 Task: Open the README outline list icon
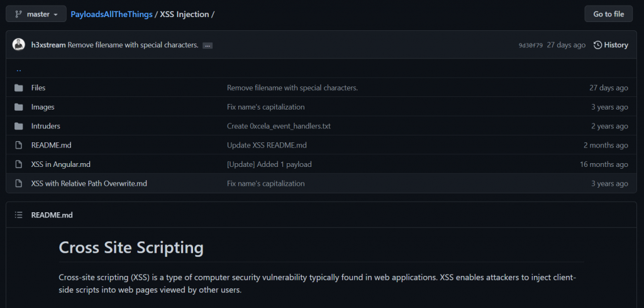[18, 215]
